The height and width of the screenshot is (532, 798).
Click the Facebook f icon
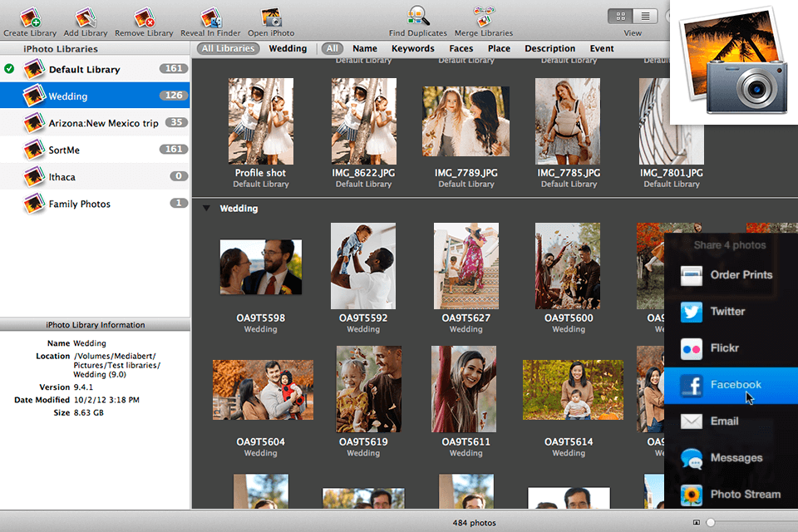coord(691,386)
